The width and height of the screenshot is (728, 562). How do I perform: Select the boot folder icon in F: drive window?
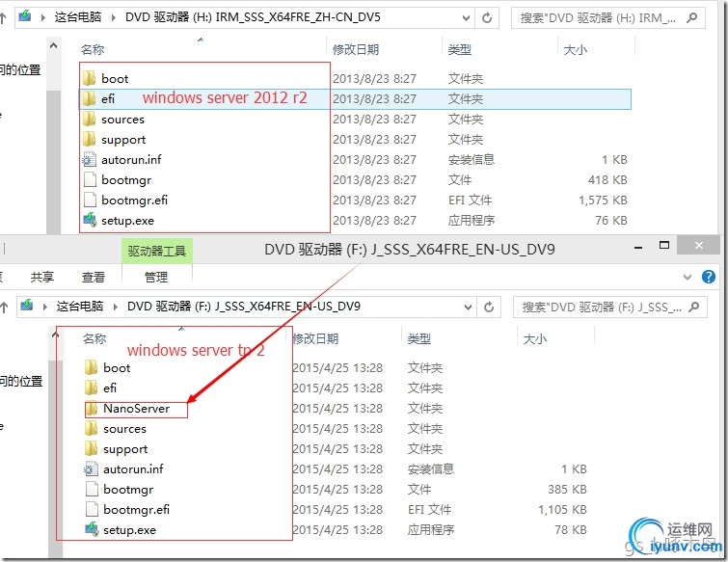tap(91, 367)
